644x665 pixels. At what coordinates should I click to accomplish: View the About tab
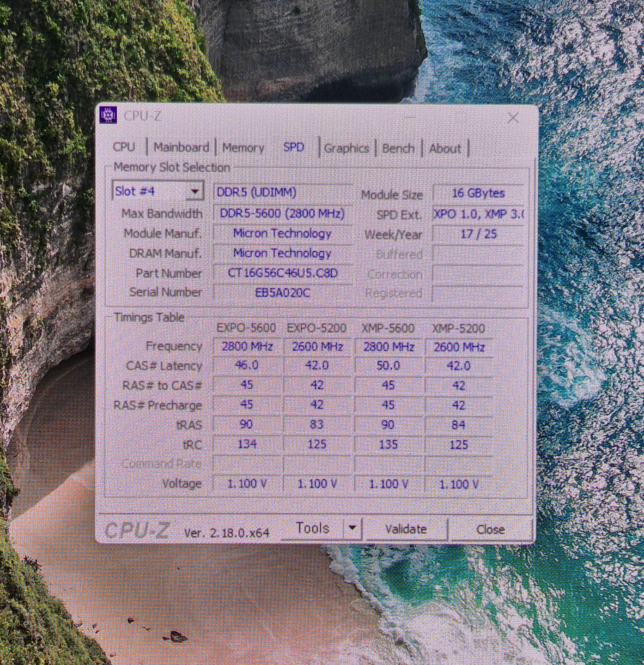[x=445, y=149]
